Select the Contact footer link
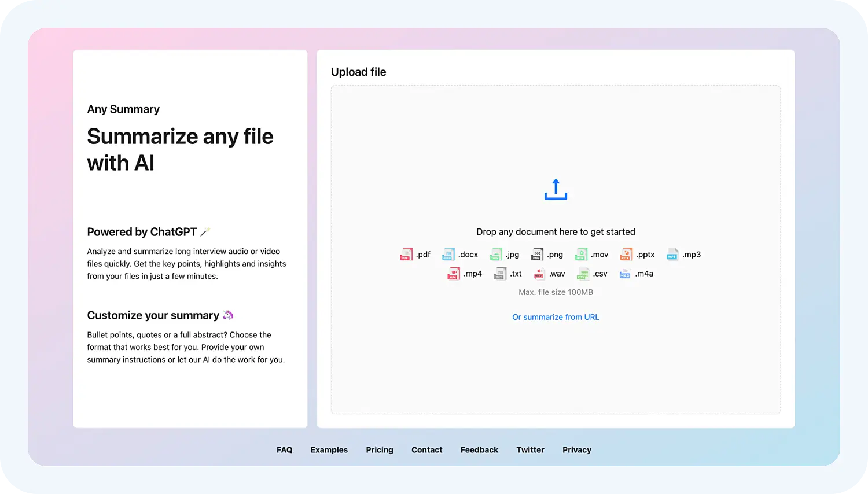Viewport: 868px width, 494px height. click(426, 449)
